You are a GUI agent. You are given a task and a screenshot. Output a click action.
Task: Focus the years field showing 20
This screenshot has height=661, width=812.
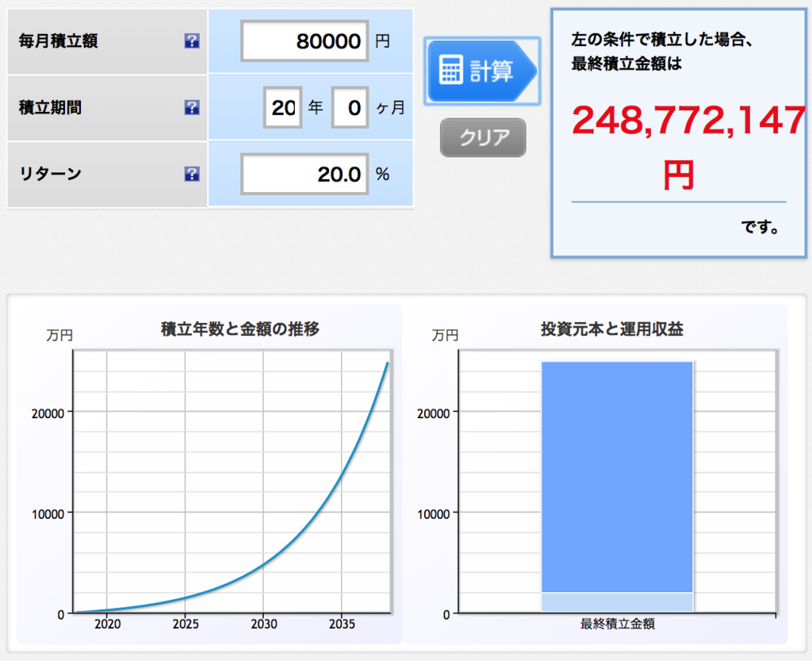point(283,107)
